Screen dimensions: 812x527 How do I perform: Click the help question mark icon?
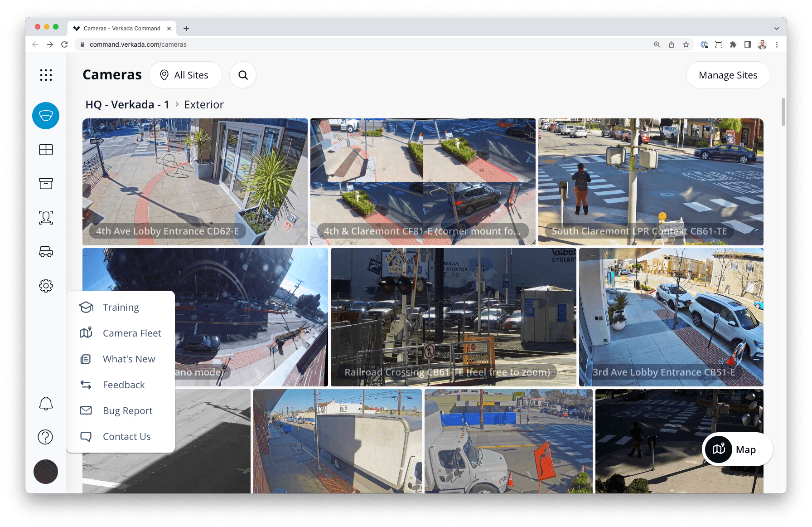click(46, 437)
